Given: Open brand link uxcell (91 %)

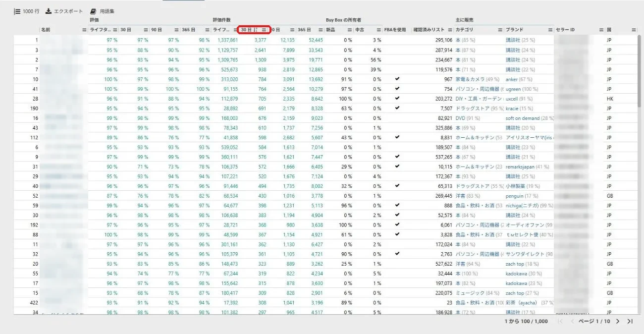Looking at the screenshot, I should [519, 99].
